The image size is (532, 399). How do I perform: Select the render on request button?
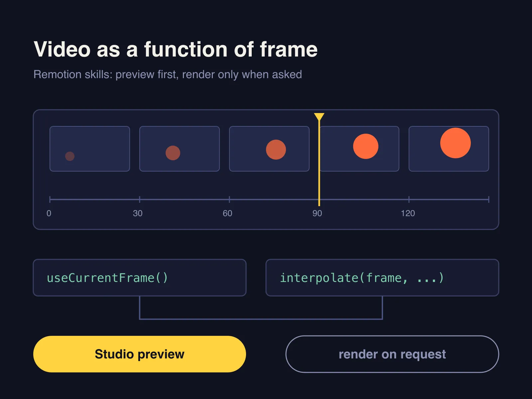pyautogui.click(x=392, y=354)
